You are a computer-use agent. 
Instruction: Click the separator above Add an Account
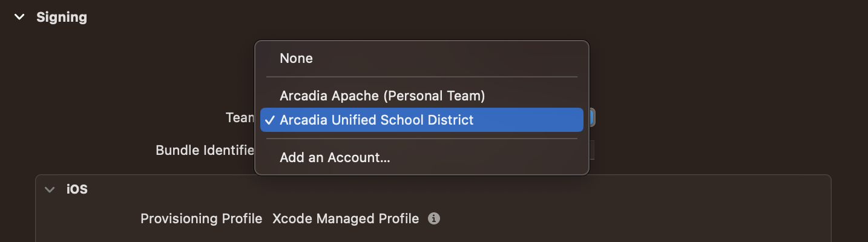coord(422,139)
